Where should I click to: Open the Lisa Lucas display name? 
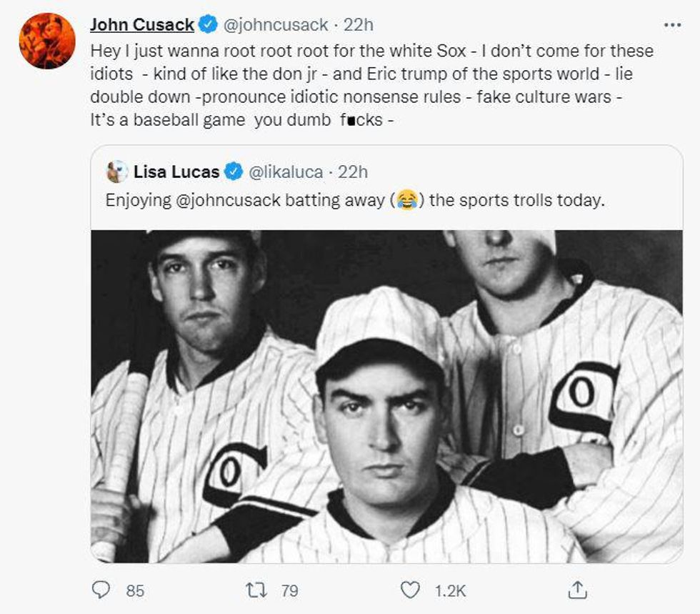[177, 172]
